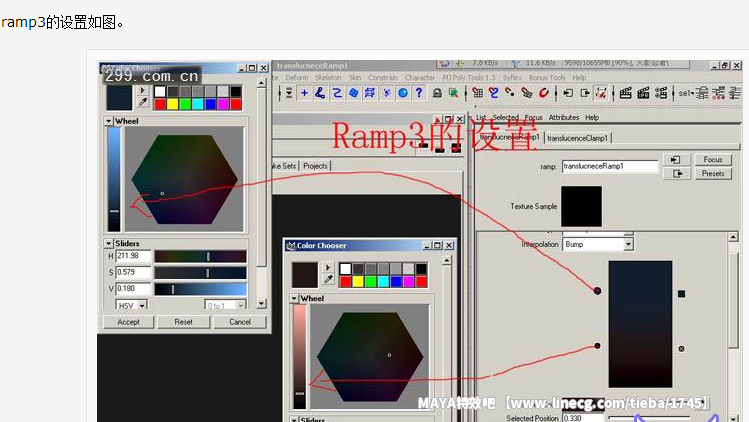
Task: Click the go-to-input-connection button beside ramp field
Action: tap(676, 160)
